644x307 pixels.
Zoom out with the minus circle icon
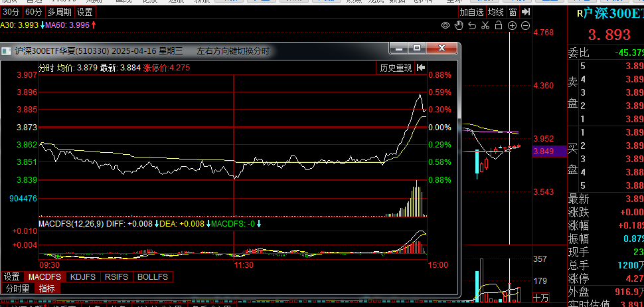[x=525, y=25]
